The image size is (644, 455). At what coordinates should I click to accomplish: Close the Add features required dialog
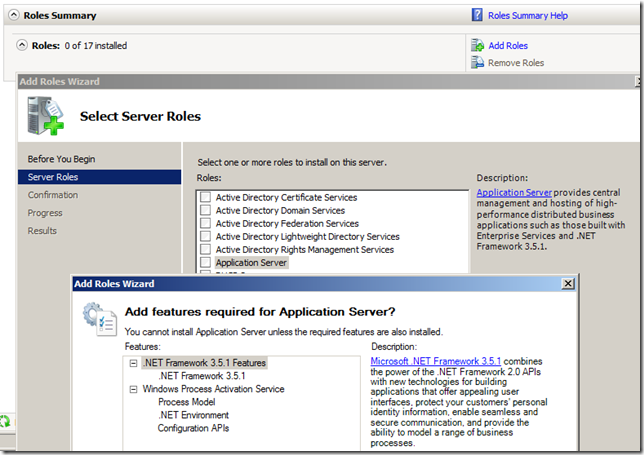click(x=568, y=284)
